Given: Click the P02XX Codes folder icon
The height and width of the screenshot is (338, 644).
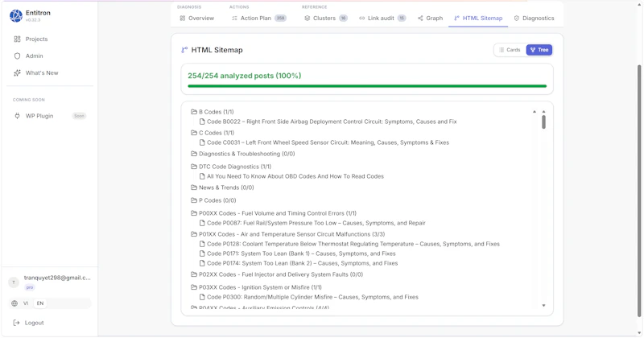Looking at the screenshot, I should [194, 274].
